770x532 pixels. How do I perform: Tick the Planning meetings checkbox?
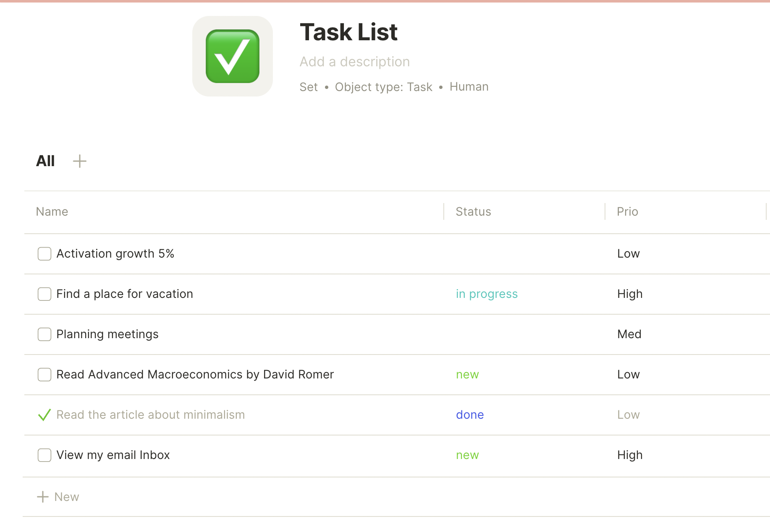tap(45, 334)
